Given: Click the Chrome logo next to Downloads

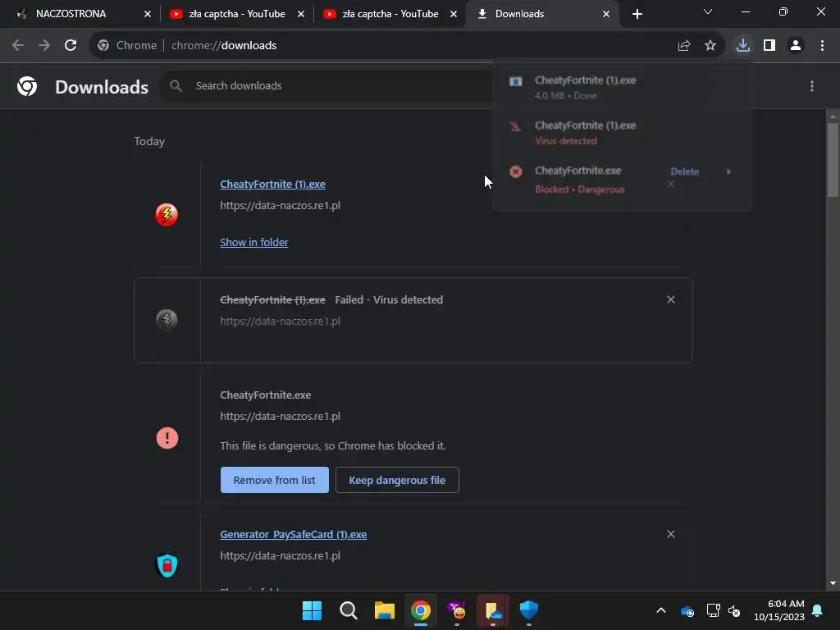Looking at the screenshot, I should (27, 86).
